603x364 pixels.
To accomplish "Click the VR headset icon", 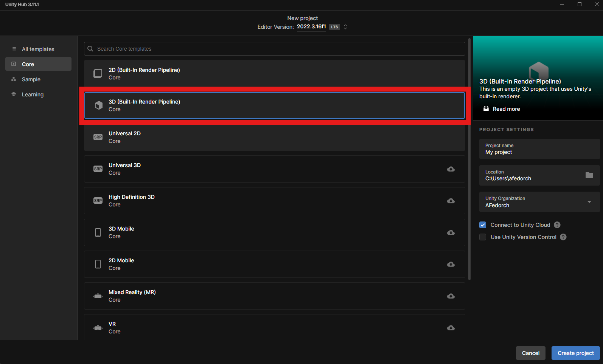I will click(x=98, y=328).
